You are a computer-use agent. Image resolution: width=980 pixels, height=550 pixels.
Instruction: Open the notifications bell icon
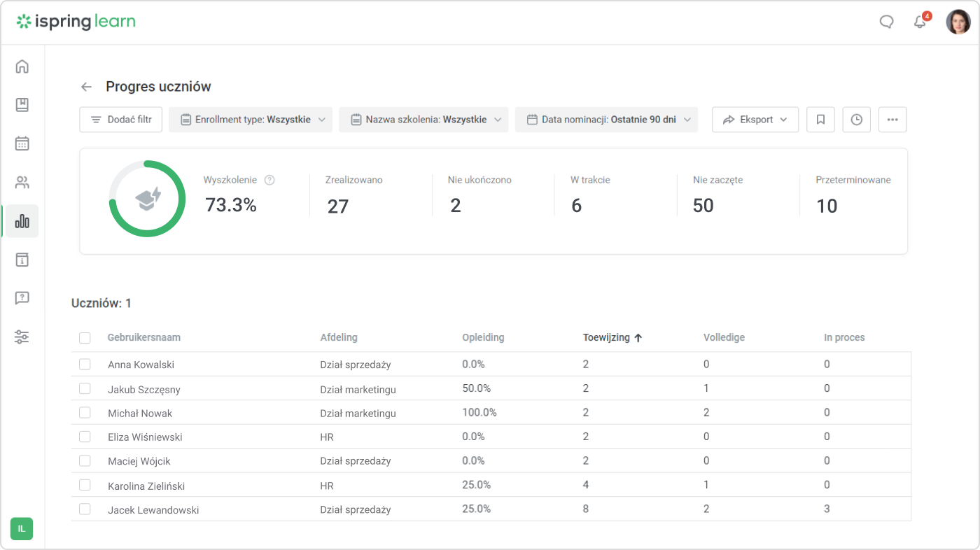click(x=920, y=22)
